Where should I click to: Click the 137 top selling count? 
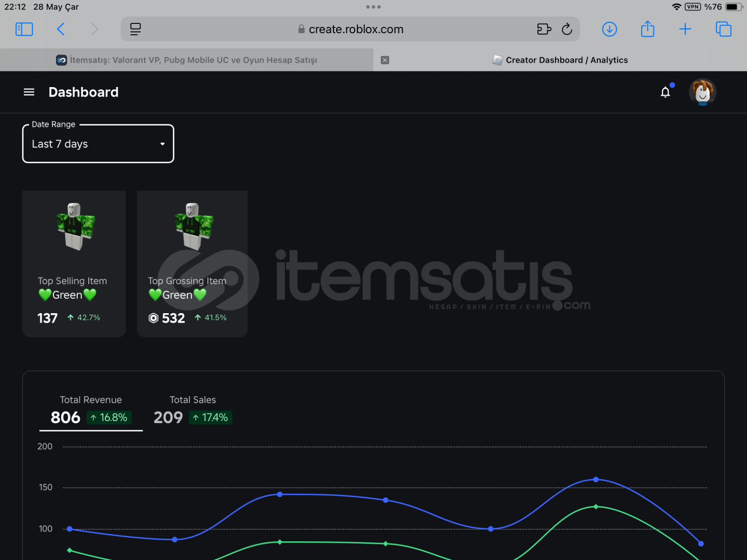[48, 318]
